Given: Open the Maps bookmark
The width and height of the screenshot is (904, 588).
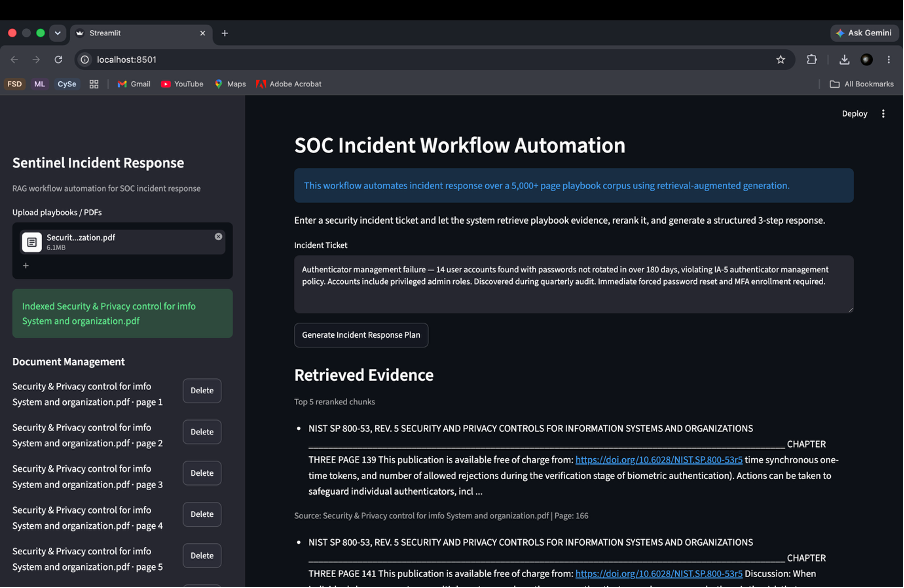Looking at the screenshot, I should pos(230,84).
